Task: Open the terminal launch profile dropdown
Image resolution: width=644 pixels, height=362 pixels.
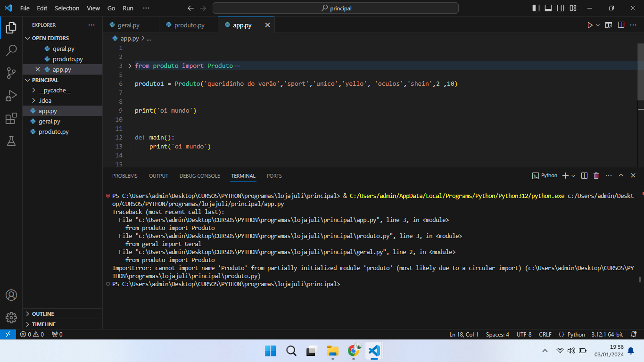Action: [x=573, y=175]
